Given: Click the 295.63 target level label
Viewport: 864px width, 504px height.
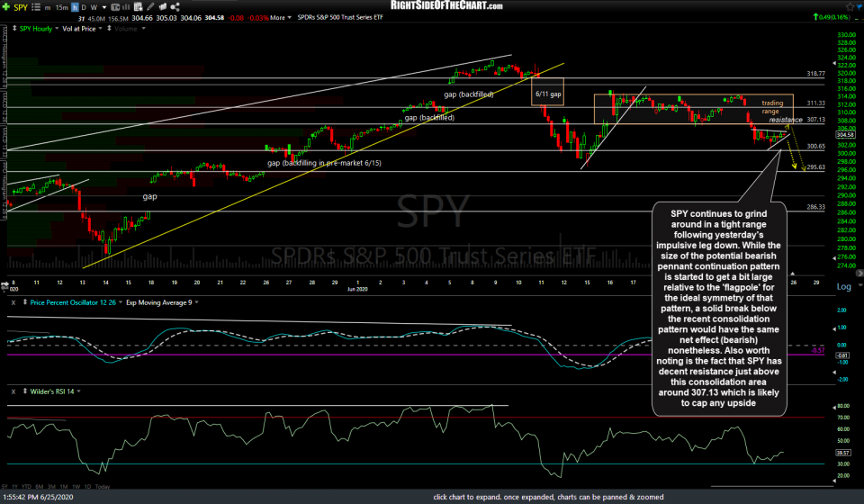Looking at the screenshot, I should click(815, 166).
